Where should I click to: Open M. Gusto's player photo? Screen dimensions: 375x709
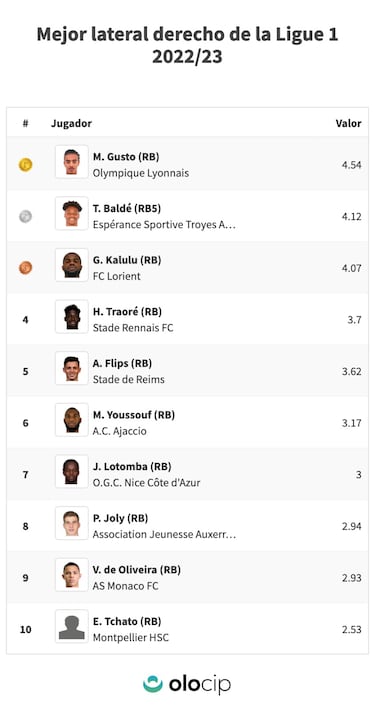point(72,162)
